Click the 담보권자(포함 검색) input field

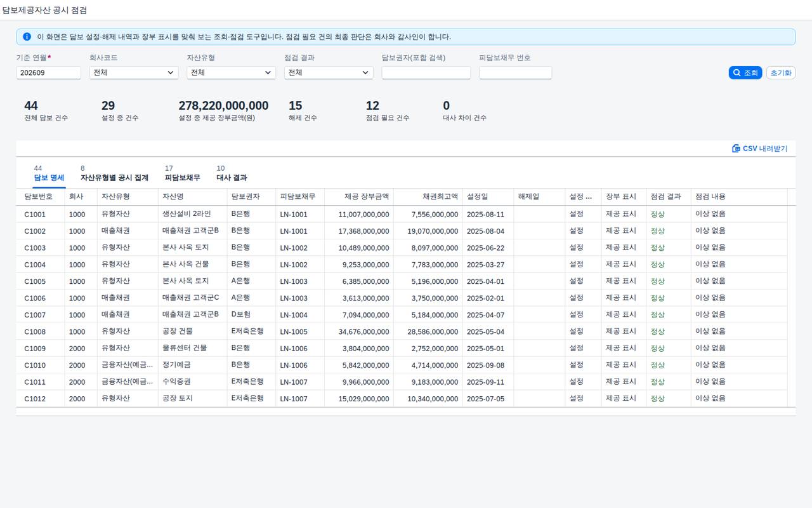click(426, 73)
